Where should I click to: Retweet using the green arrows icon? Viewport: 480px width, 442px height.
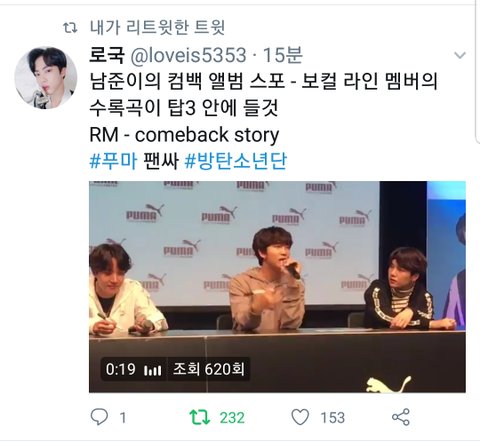click(199, 417)
